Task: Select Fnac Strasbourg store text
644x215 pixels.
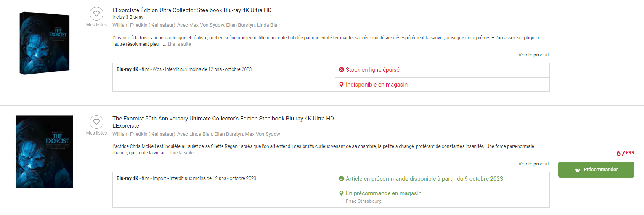Action: tap(363, 201)
